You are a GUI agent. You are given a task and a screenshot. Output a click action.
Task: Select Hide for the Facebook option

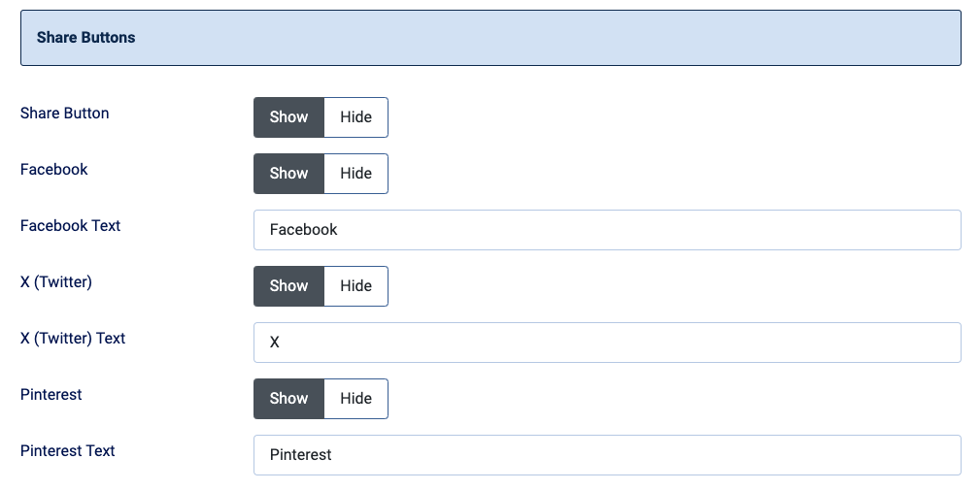tap(356, 174)
